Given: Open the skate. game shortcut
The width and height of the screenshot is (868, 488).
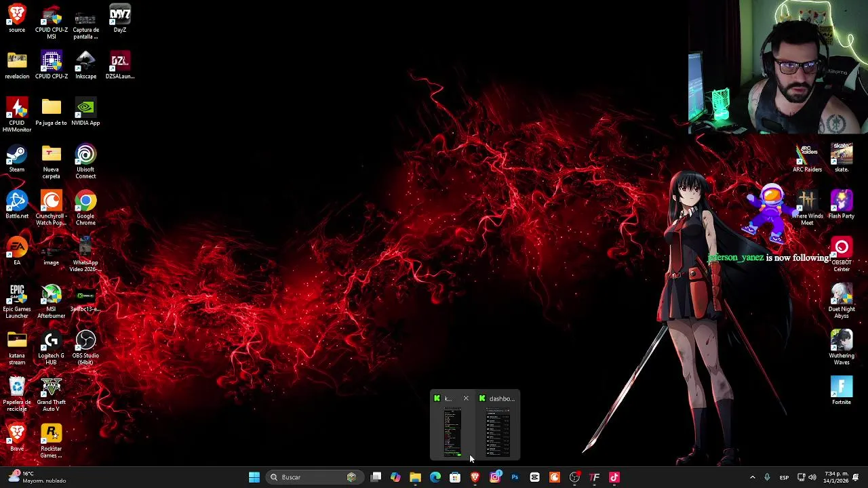Looking at the screenshot, I should click(x=842, y=158).
